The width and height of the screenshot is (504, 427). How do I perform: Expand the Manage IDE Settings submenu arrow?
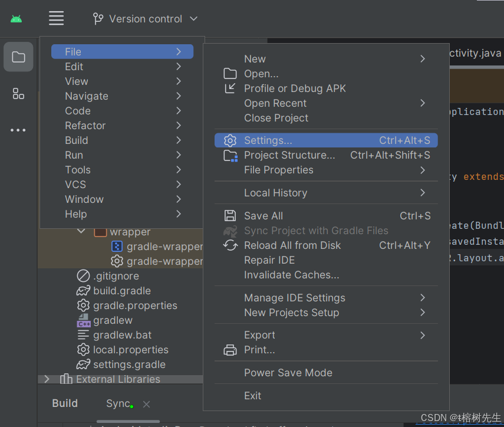point(423,298)
